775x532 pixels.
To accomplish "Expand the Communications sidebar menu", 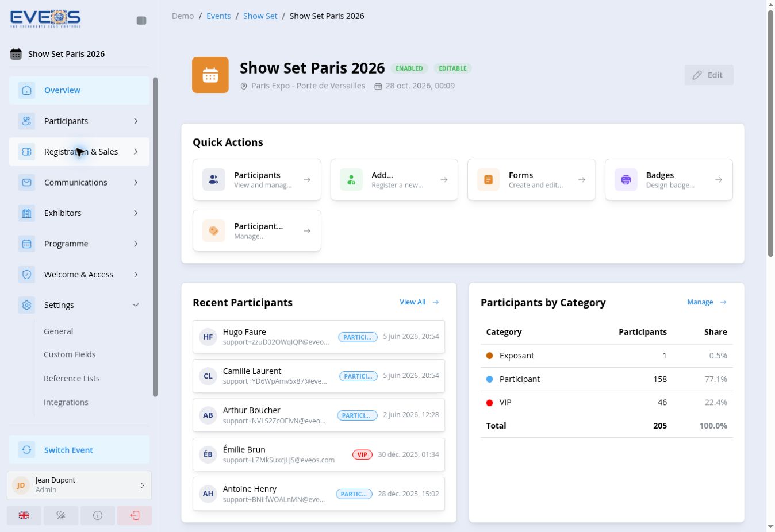I will 79,183.
